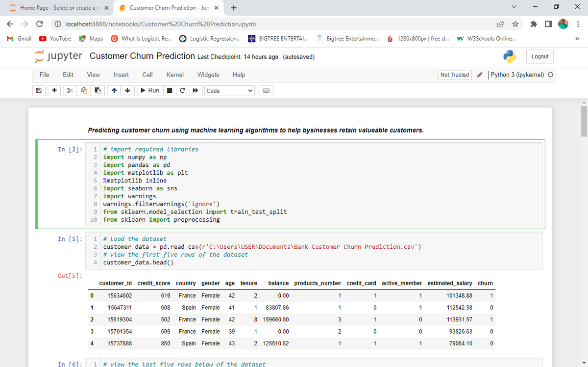Image resolution: width=588 pixels, height=367 pixels.
Task: Move selected cell up arrow
Action: click(114, 91)
